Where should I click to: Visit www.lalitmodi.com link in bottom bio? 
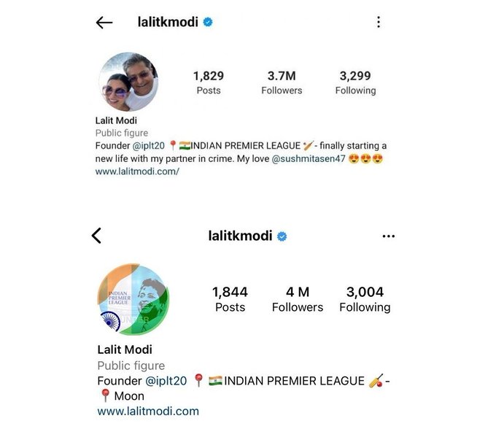pos(148,412)
